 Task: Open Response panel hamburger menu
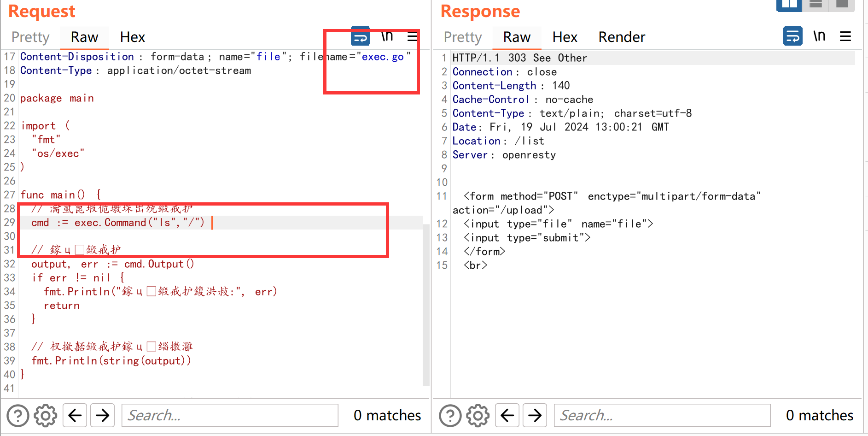(x=845, y=36)
